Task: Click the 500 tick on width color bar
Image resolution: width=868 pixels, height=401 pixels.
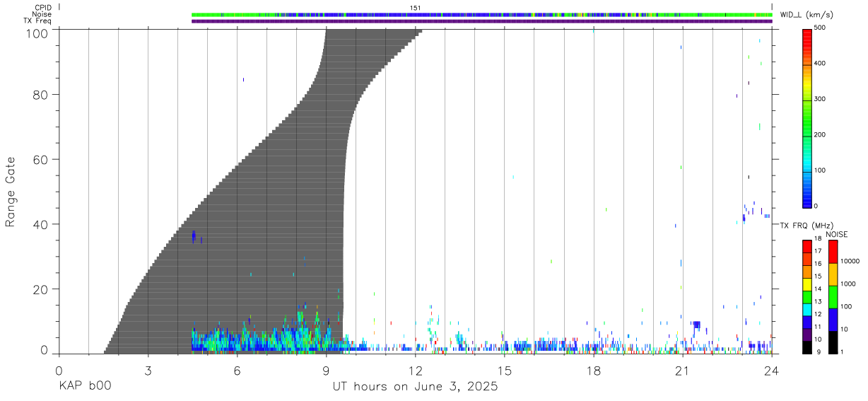Action: [x=821, y=28]
